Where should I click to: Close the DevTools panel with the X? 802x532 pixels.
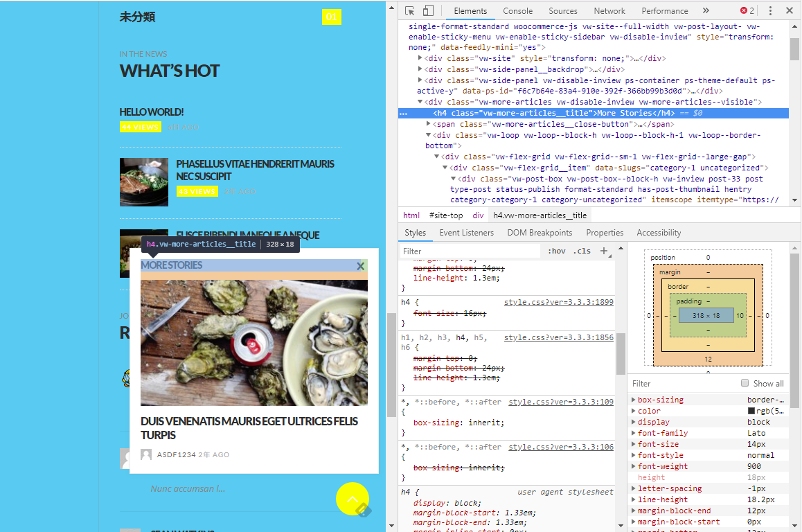click(790, 11)
